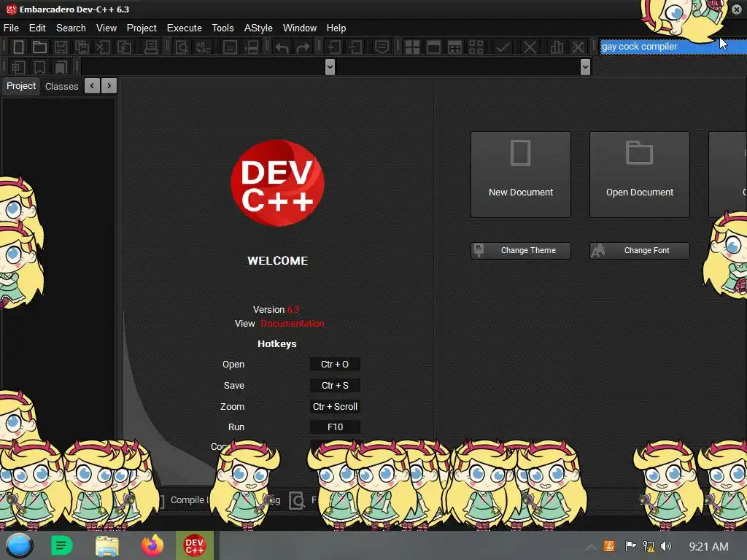Click the Save toolbar icon
This screenshot has width=747, height=560.
61,47
